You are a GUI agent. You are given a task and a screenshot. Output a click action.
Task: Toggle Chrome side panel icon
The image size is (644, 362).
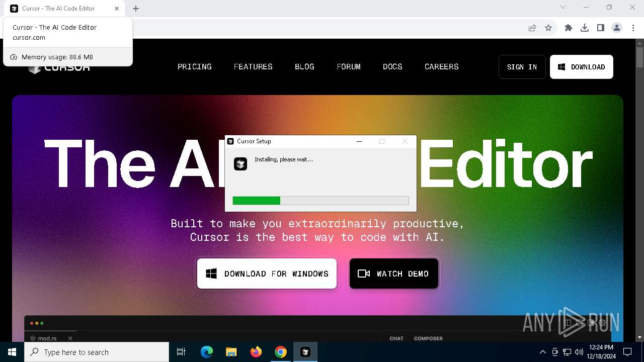click(x=601, y=28)
